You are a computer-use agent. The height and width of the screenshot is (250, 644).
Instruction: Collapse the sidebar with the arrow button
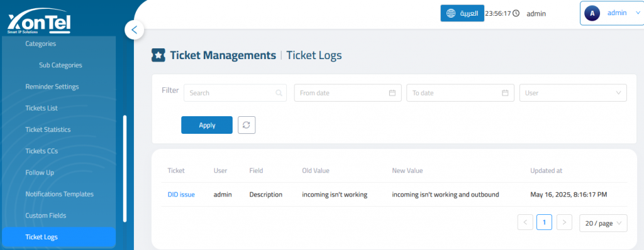coord(134,30)
